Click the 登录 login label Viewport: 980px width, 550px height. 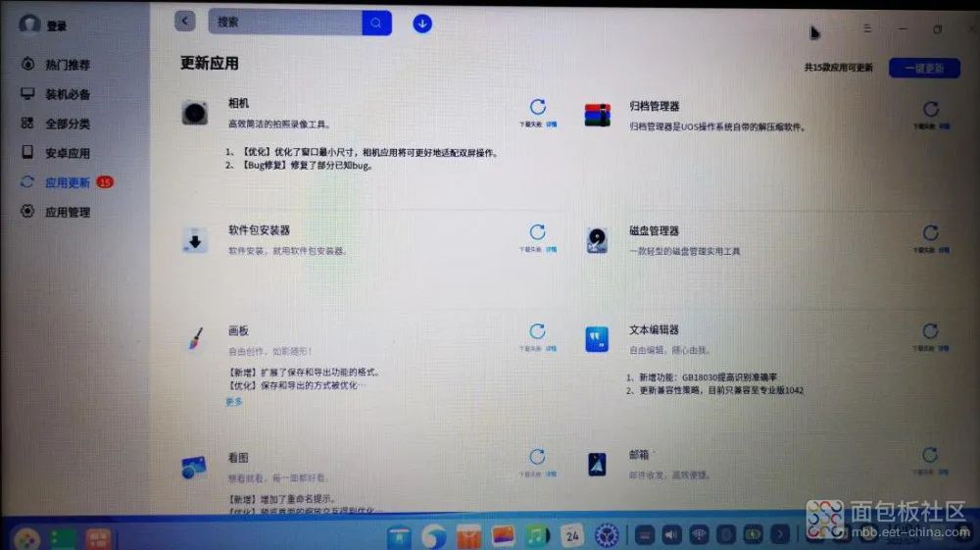pos(57,26)
